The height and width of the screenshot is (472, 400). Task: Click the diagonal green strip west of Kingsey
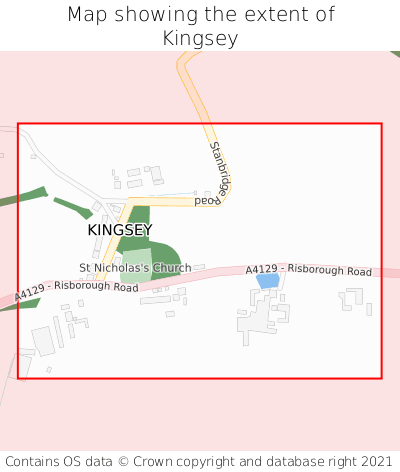pos(73,208)
